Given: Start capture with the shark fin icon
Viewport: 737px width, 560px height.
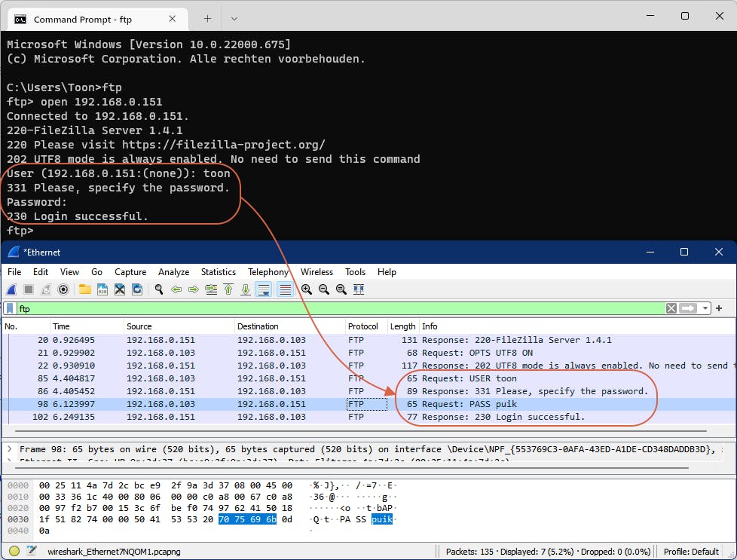Looking at the screenshot, I should [11, 289].
